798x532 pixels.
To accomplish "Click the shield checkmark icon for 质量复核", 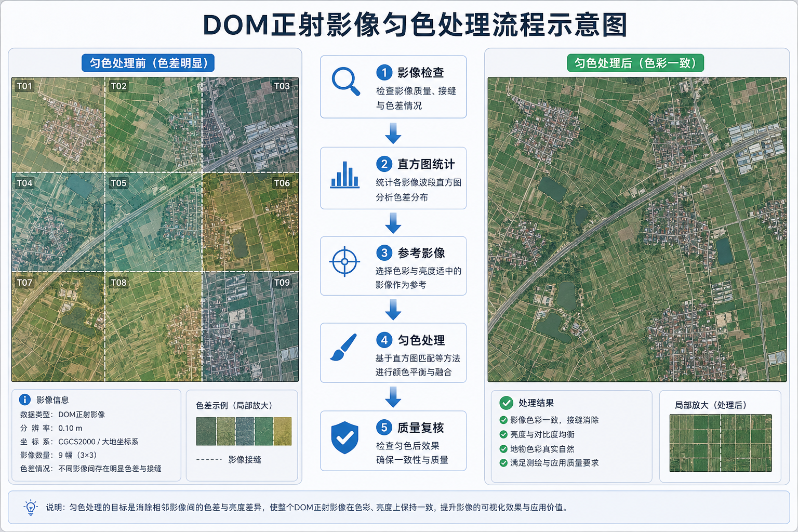I will coord(345,437).
